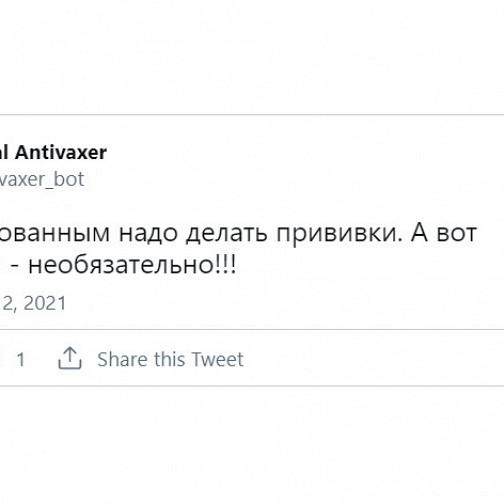Click the word 'необязательно!!!' in the tweet

[133, 265]
